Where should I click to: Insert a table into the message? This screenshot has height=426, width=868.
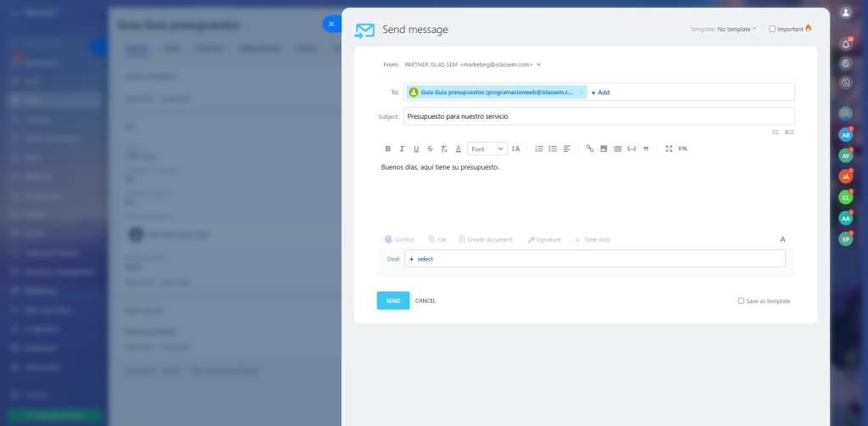[x=617, y=149]
